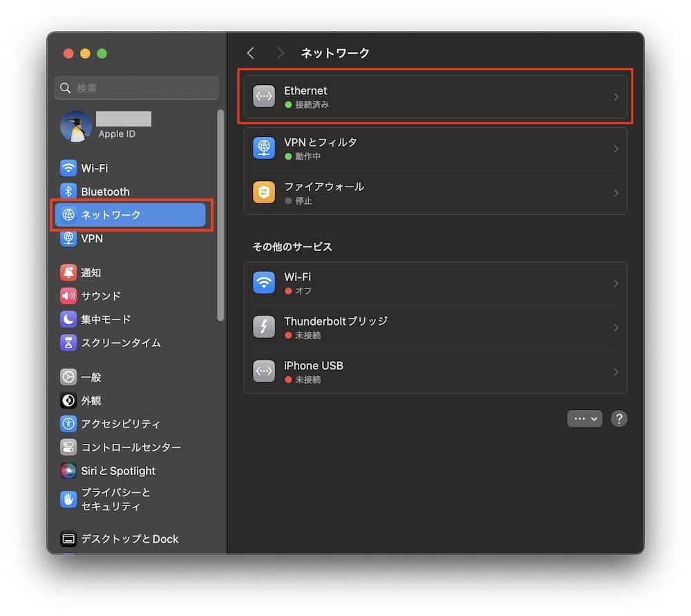Click the Wi-Fi icon in the sidebar
691x616 pixels.
(x=68, y=168)
